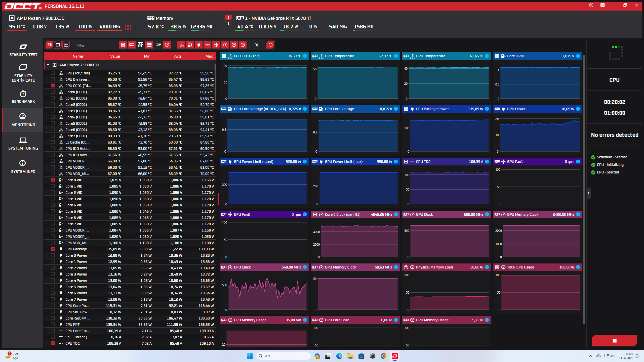The image size is (644, 362).
Task: Toggle the clock speed sensor type filter
Action: pyautogui.click(x=225, y=45)
